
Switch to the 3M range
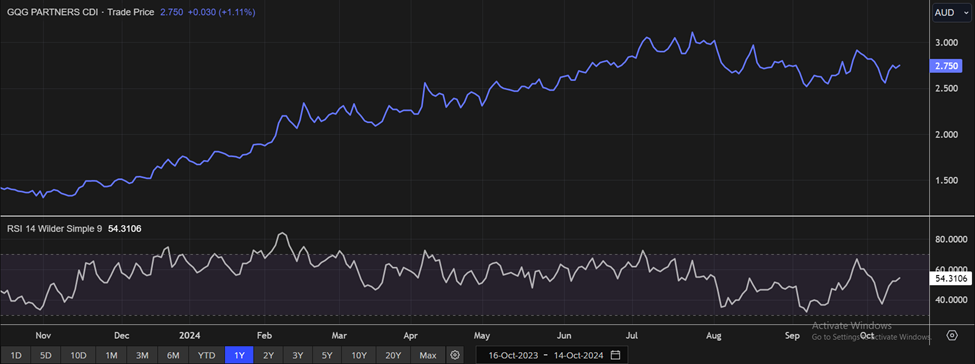[142, 355]
